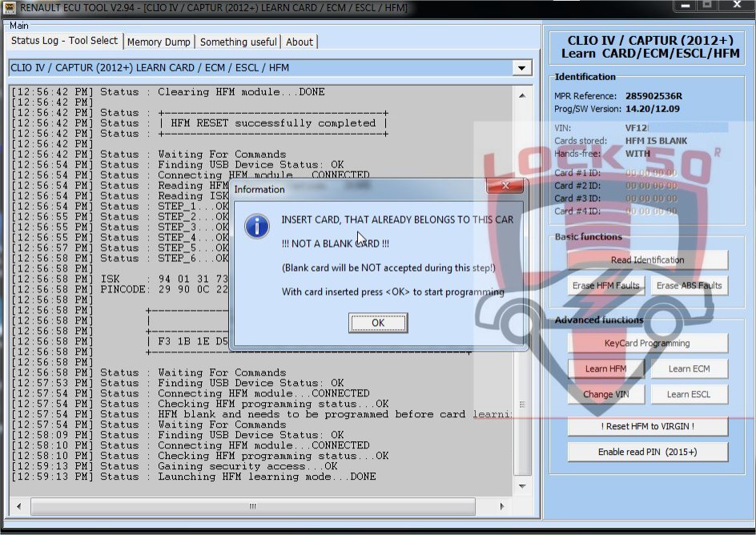Image resolution: width=756 pixels, height=535 pixels.
Task: Select the About tab
Action: 300,42
